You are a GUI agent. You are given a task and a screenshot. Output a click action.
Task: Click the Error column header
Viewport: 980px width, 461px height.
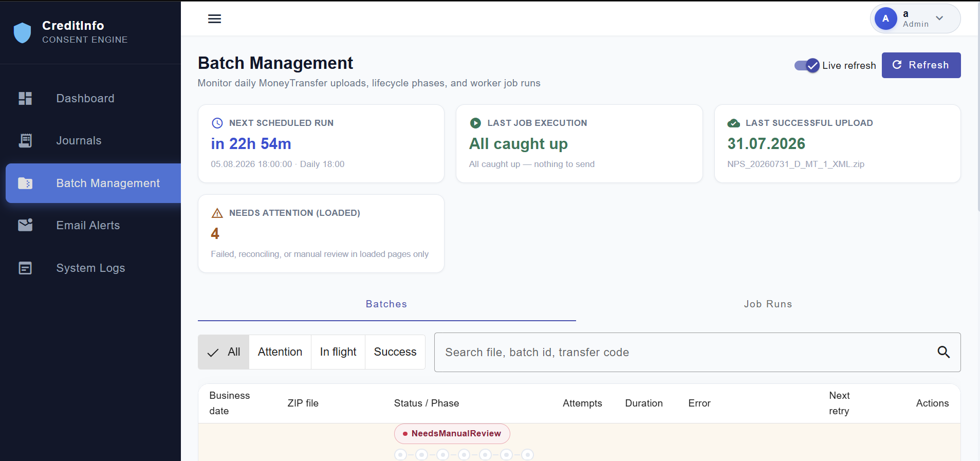click(699, 403)
